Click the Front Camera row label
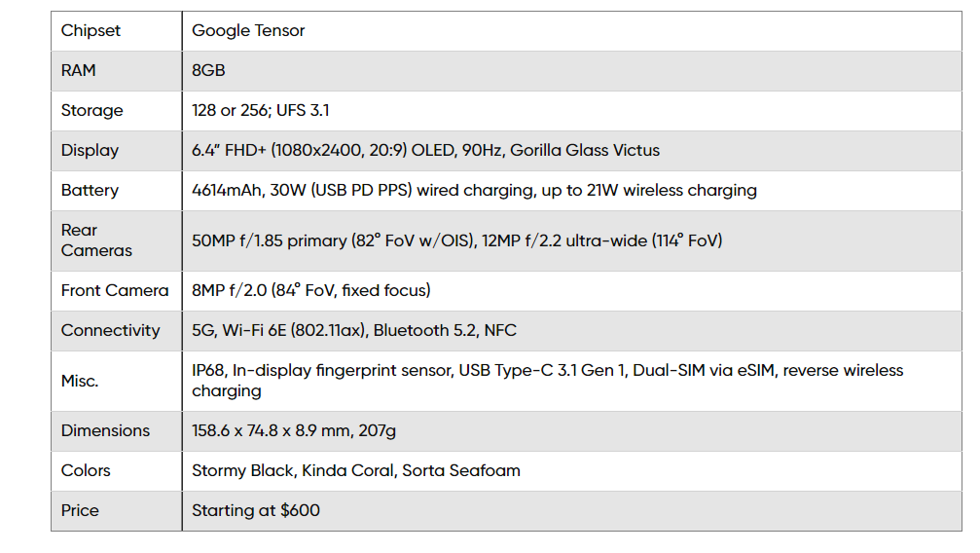The image size is (980, 553). pos(115,291)
